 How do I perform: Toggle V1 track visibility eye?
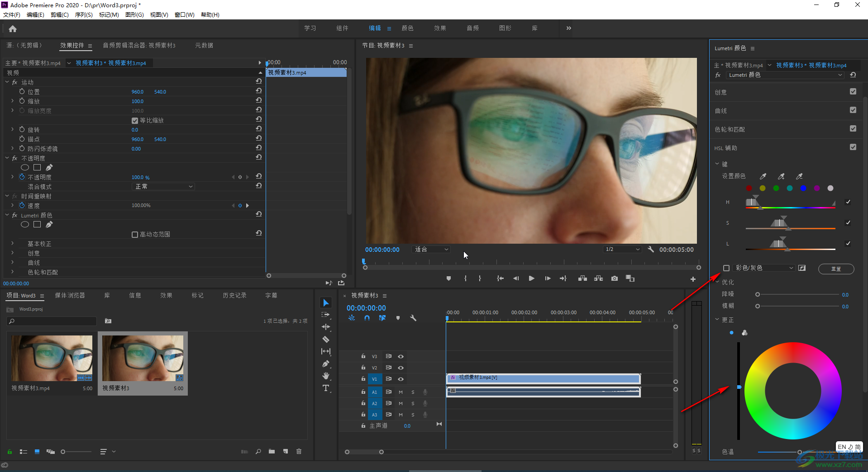(x=401, y=379)
